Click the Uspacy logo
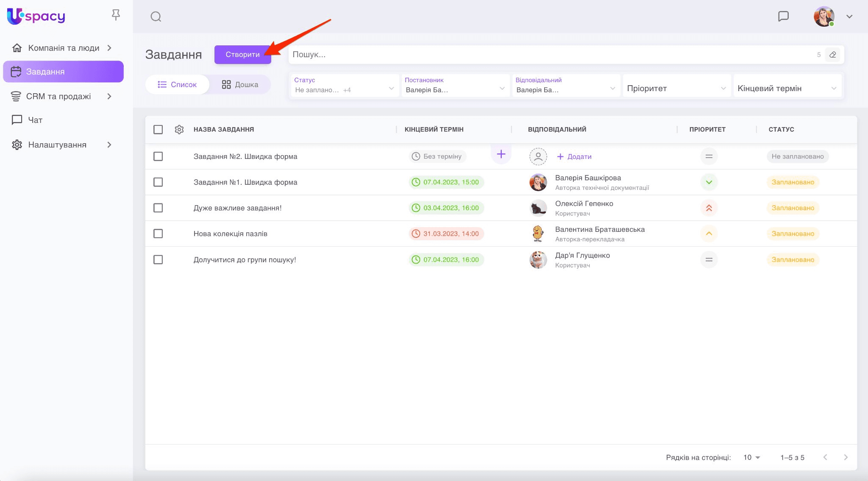Image resolution: width=868 pixels, height=481 pixels. click(x=36, y=16)
